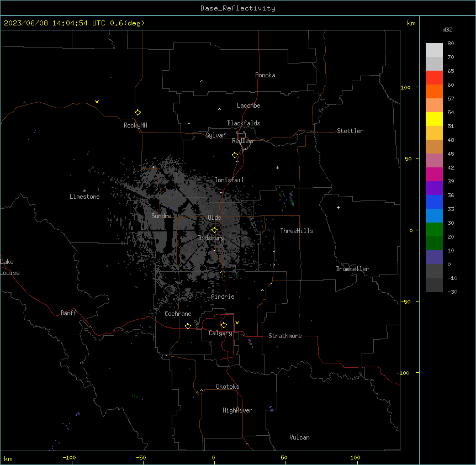Click the royal blue swatch below legend value 36
Screen dimensions: 476x465
[434, 202]
